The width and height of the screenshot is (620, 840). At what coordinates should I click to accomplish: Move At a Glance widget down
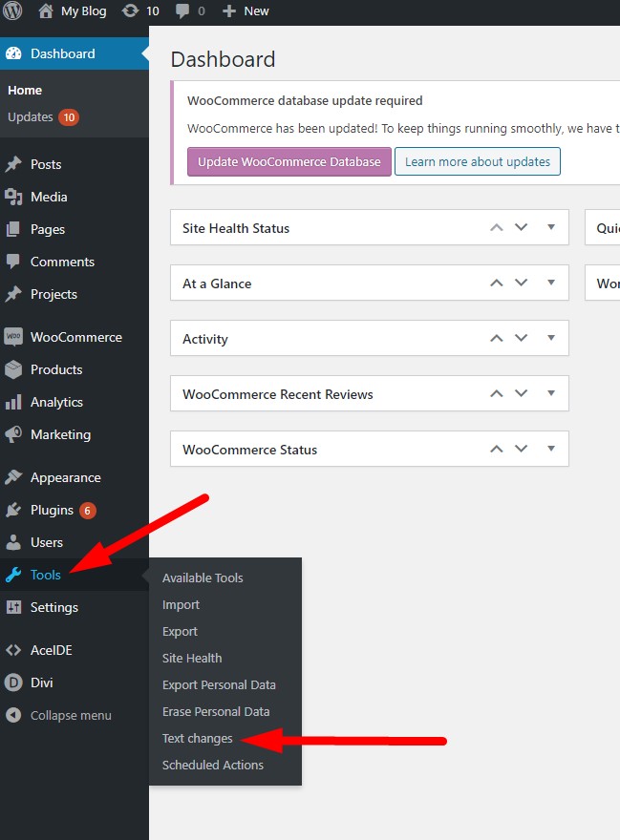coord(522,283)
